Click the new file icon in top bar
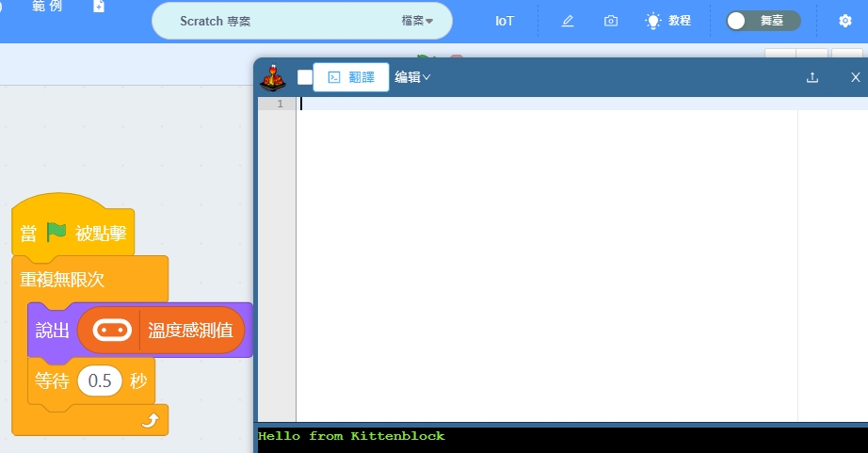Screen dimensions: 868x453 tap(99, 7)
